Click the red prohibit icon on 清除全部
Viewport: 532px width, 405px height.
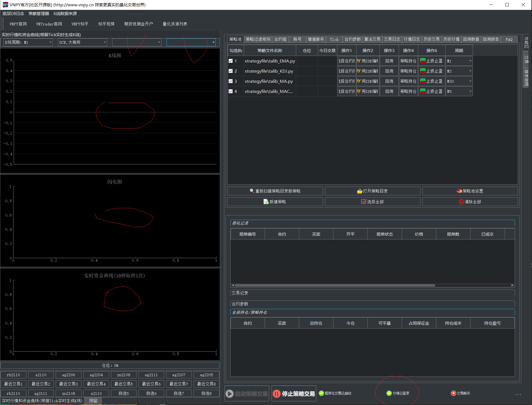461,202
